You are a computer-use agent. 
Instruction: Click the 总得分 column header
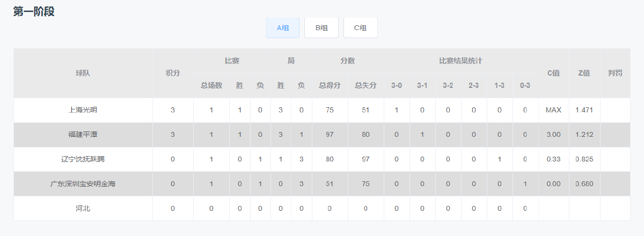pos(330,85)
